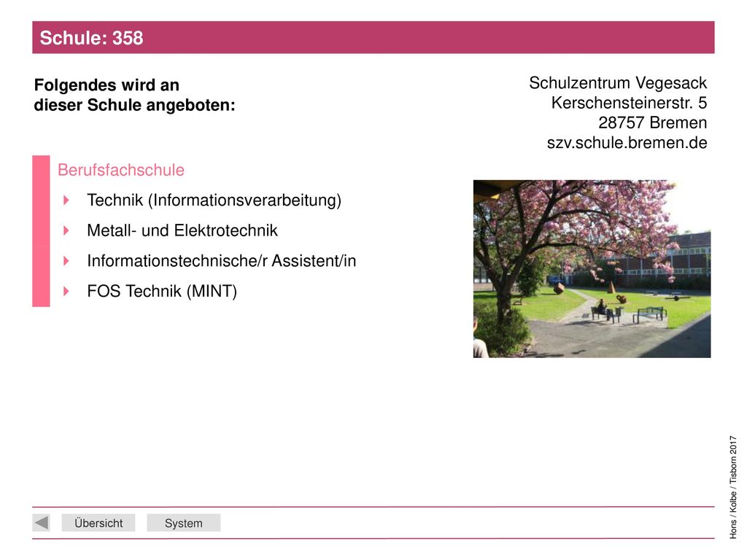The height and width of the screenshot is (560, 747).
Task: Open the szv.schule.bremen.de website address
Action: pos(627,142)
